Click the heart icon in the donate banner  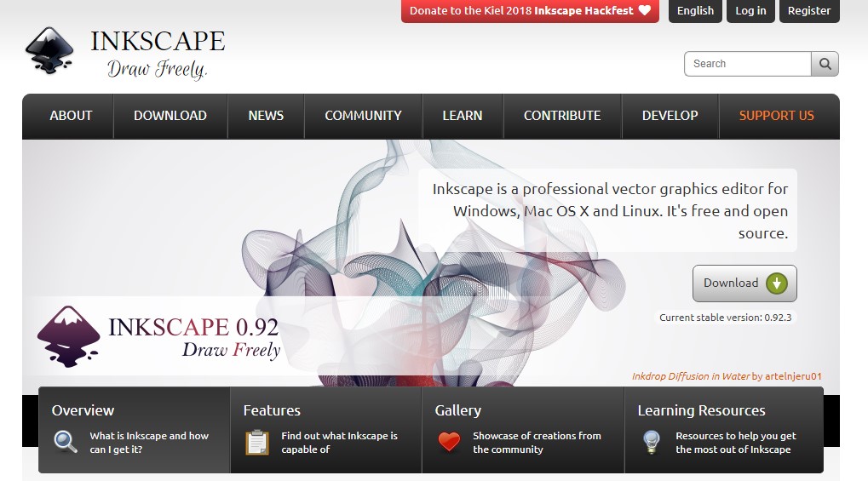644,10
